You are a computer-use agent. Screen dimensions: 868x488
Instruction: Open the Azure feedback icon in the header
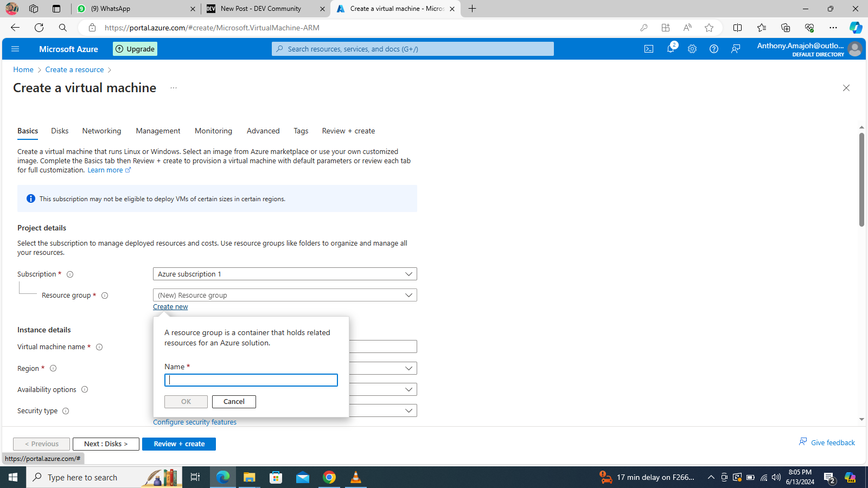tap(736, 49)
